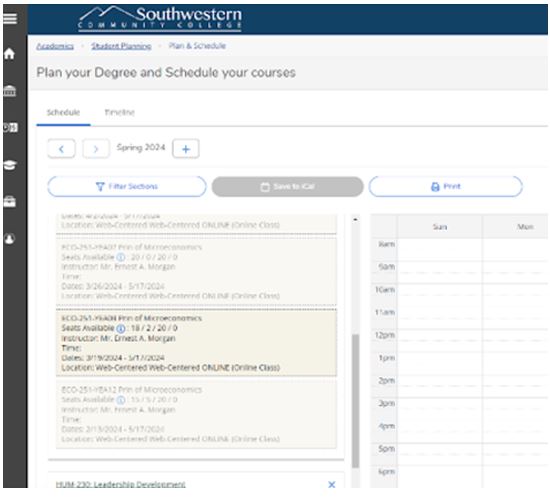Click the section list scrollbar thumb
This screenshot has width=550, height=498.
pos(355,401)
